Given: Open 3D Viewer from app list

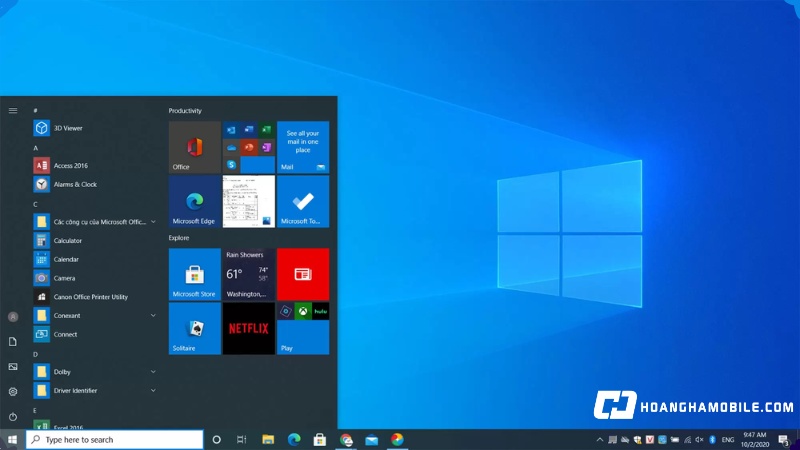Looking at the screenshot, I should [94, 128].
